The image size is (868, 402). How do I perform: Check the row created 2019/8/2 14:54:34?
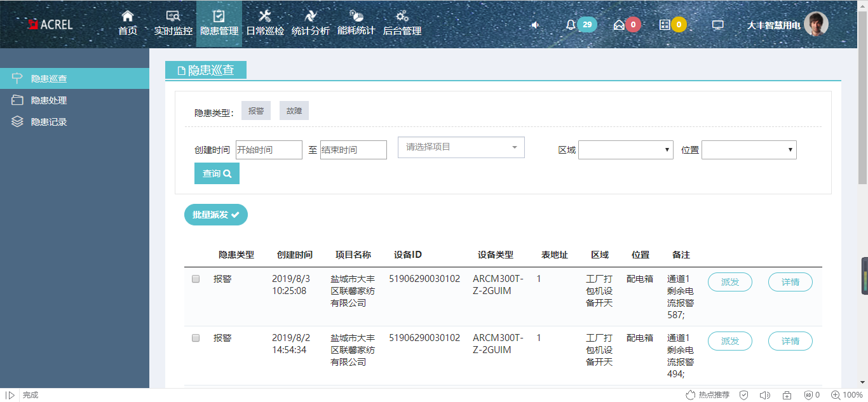(196, 338)
